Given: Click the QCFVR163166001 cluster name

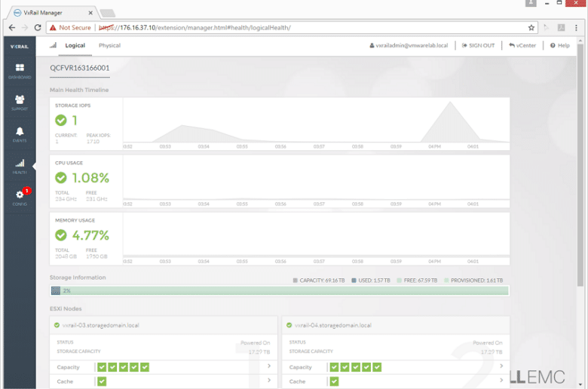Looking at the screenshot, I should click(x=80, y=68).
